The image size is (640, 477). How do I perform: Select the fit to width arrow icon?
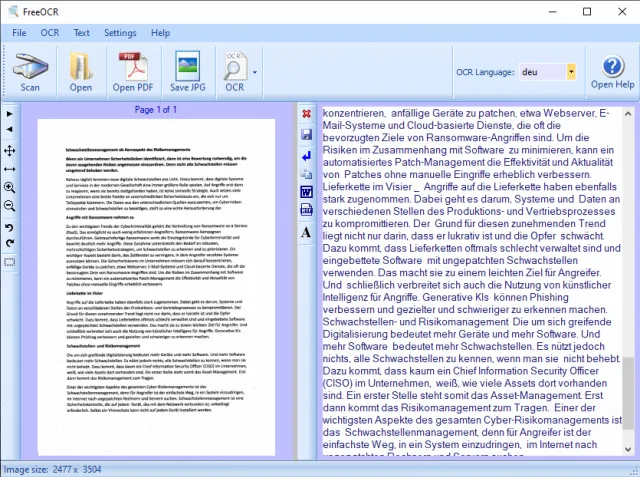coord(9,169)
